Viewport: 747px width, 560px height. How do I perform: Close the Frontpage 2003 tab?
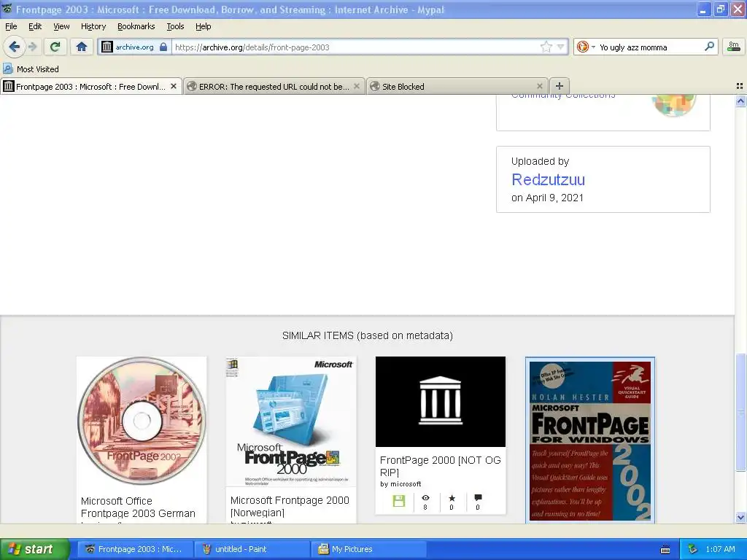[174, 86]
